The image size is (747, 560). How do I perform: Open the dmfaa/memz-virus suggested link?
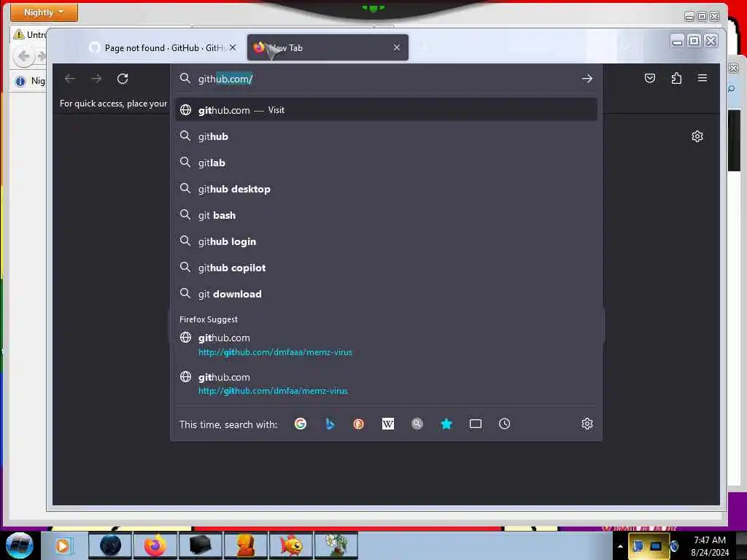[x=386, y=384]
